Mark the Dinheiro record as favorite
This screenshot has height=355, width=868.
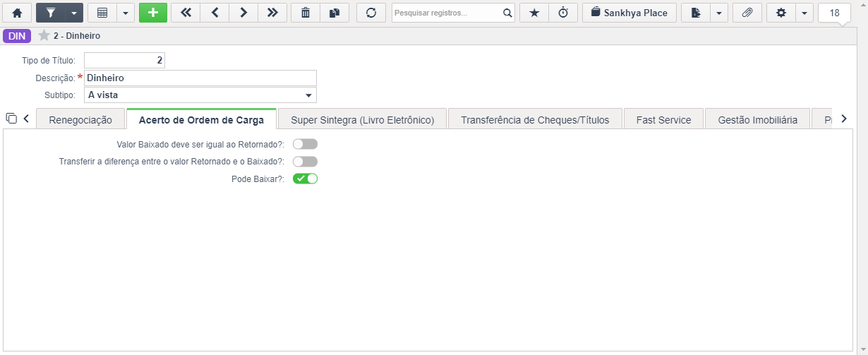44,35
